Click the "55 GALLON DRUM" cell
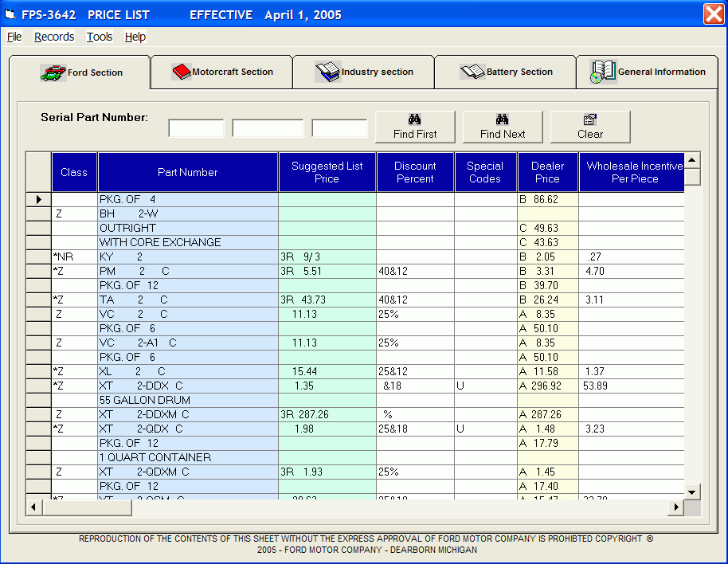The height and width of the screenshot is (564, 728). point(188,400)
